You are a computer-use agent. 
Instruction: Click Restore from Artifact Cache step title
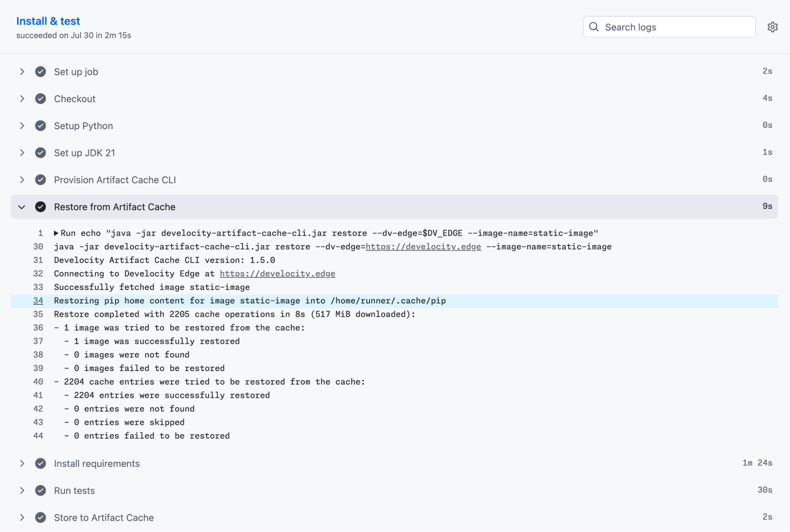pyautogui.click(x=115, y=207)
